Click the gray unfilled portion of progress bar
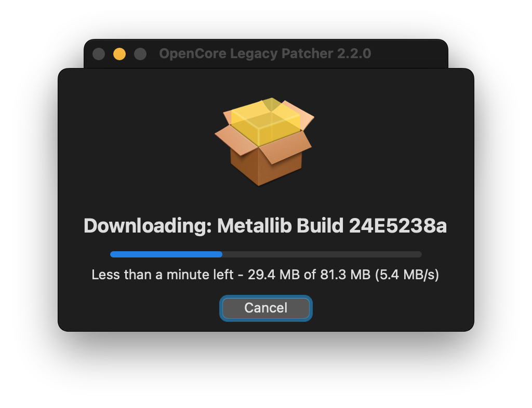 tap(322, 254)
